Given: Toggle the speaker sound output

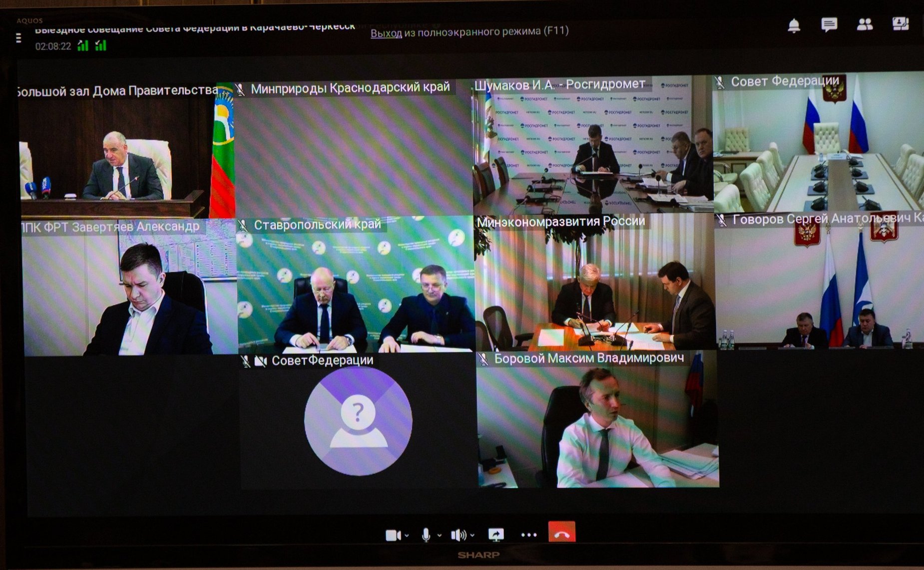Looking at the screenshot, I should tap(458, 535).
